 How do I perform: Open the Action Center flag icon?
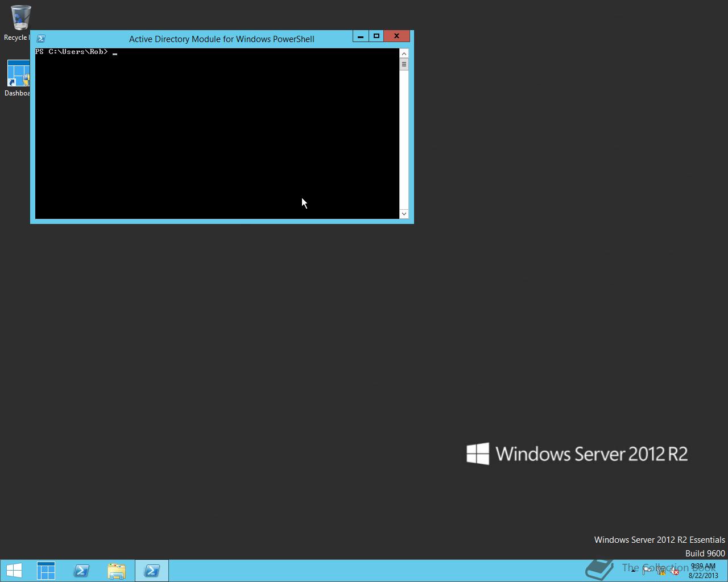(x=647, y=571)
